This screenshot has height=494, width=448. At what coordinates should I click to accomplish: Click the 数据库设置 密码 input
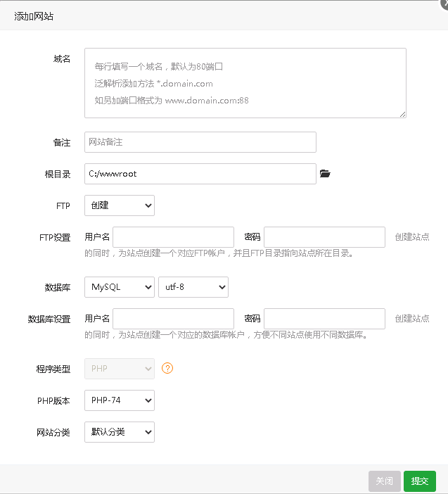tap(324, 319)
